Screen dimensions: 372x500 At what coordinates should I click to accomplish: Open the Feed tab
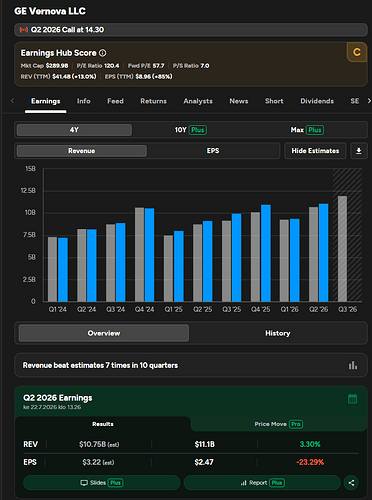[115, 101]
